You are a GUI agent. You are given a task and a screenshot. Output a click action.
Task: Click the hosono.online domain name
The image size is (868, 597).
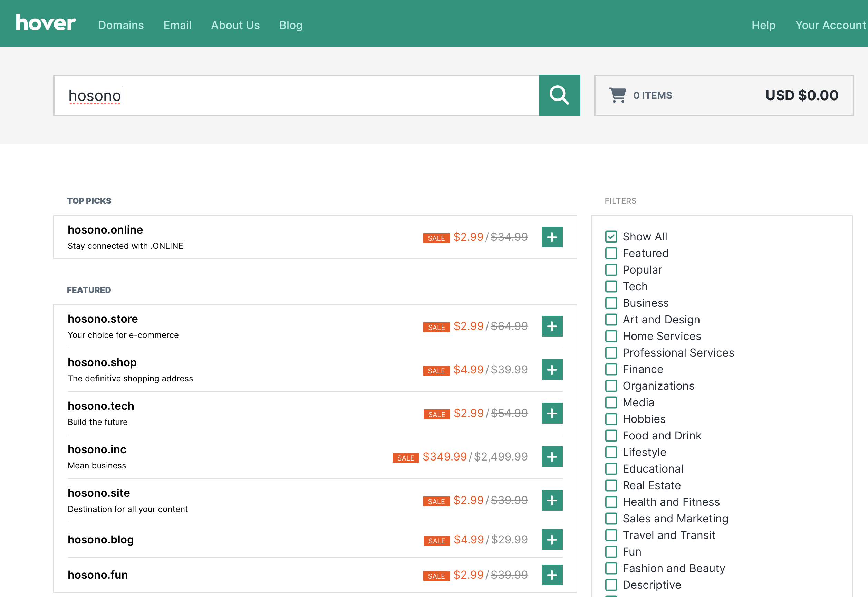105,230
